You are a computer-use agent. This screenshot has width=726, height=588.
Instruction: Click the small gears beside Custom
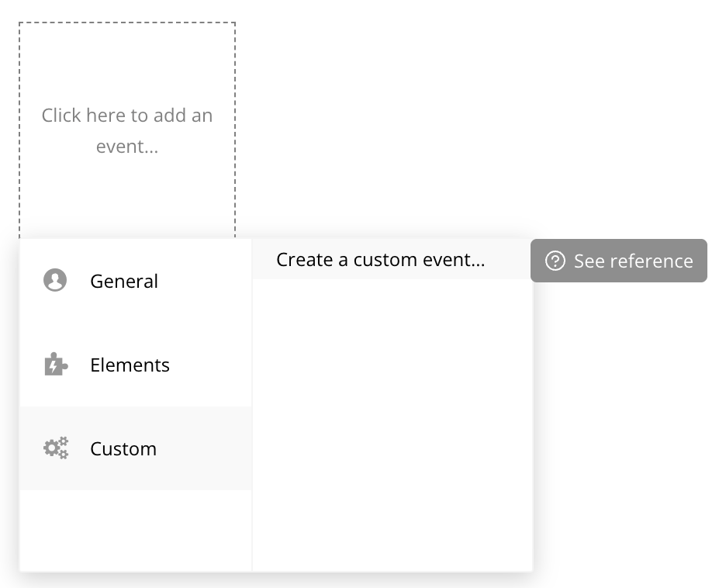(64, 448)
